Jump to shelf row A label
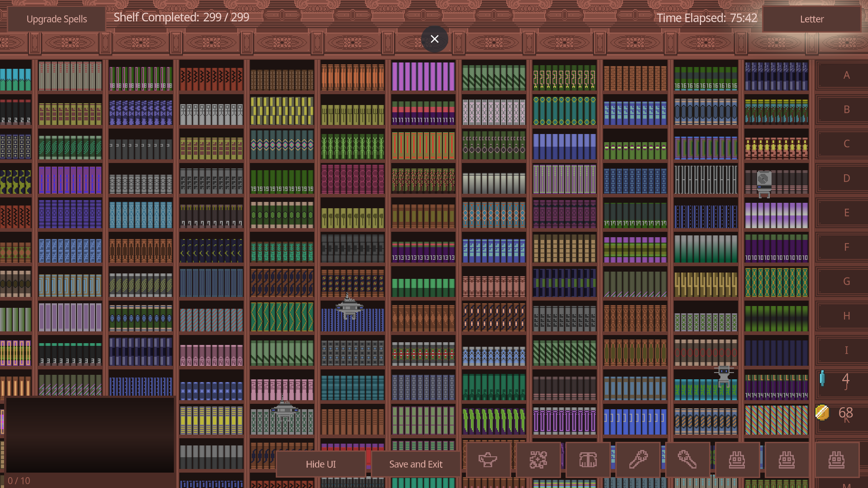868x488 pixels. (846, 75)
